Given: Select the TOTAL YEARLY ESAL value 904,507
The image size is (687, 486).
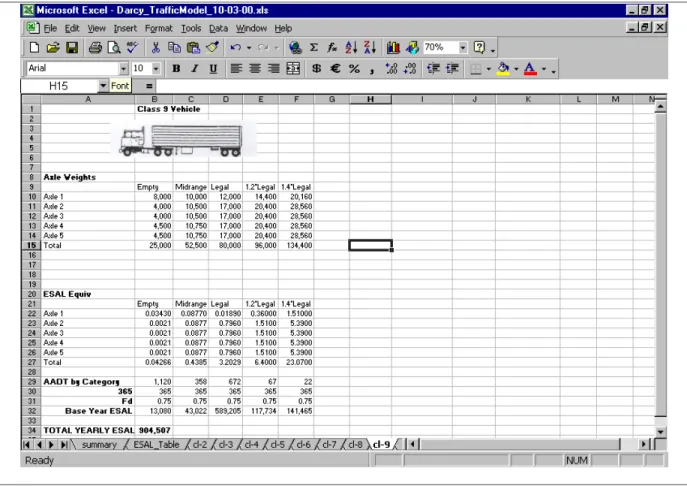Looking at the screenshot, I should (154, 430).
